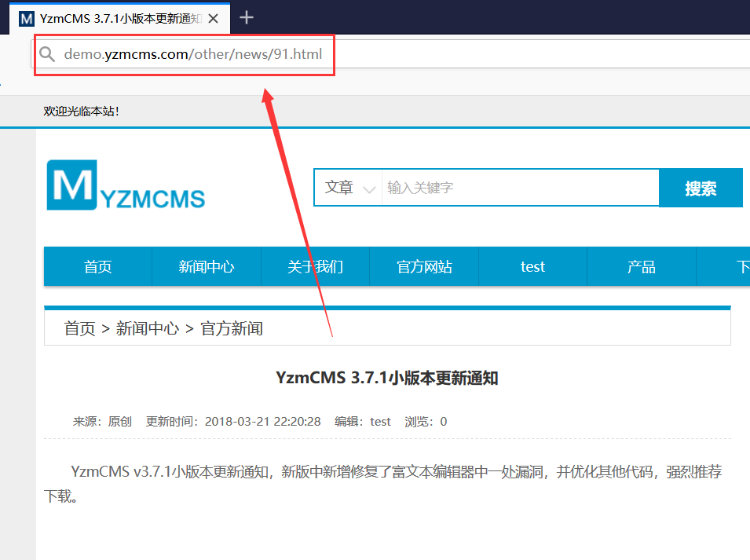Click the search magnifier icon in address bar
Viewport: 750px width, 560px height.
click(x=47, y=54)
